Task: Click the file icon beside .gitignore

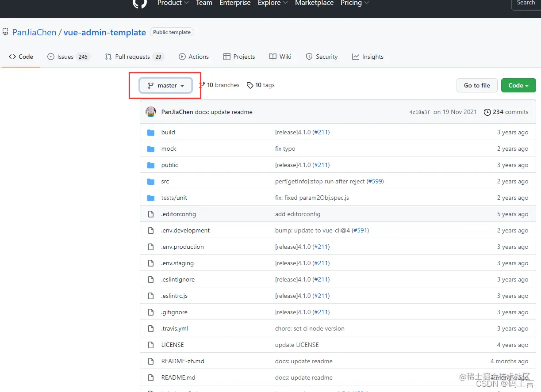Action: tap(151, 312)
